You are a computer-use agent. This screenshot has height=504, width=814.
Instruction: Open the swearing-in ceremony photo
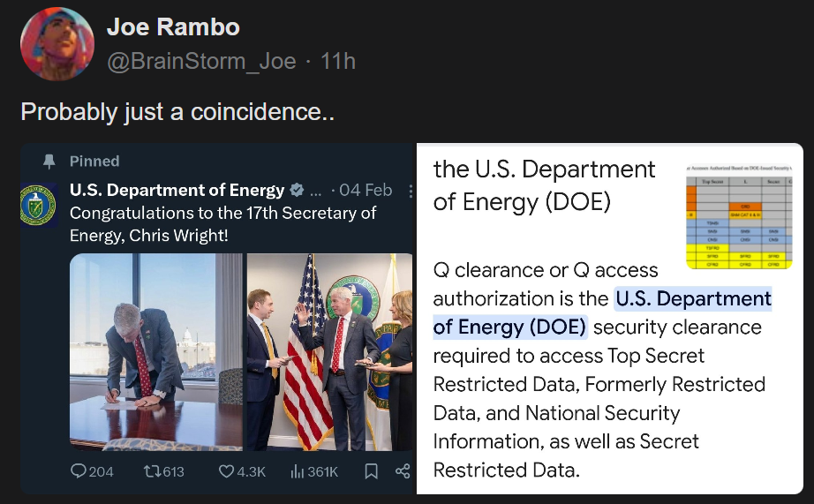click(330, 351)
